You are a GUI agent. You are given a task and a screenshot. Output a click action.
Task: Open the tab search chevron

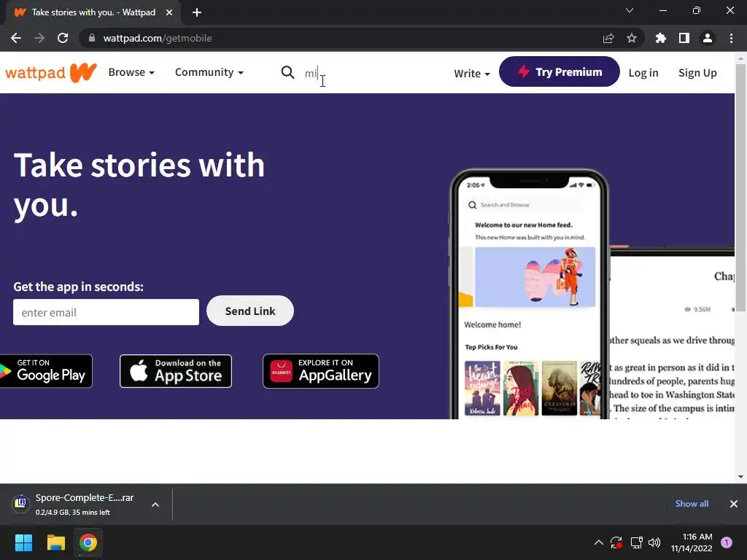pos(630,10)
